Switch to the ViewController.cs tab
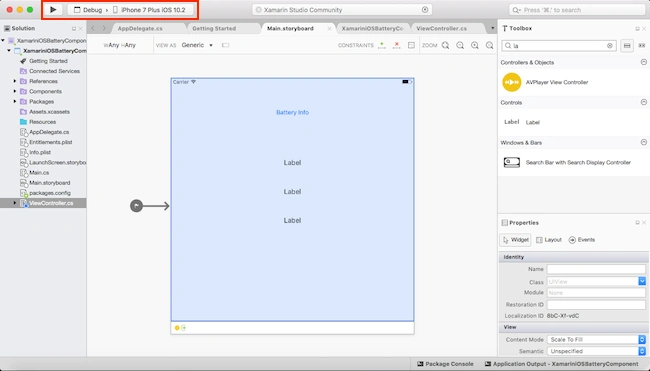 click(x=441, y=28)
